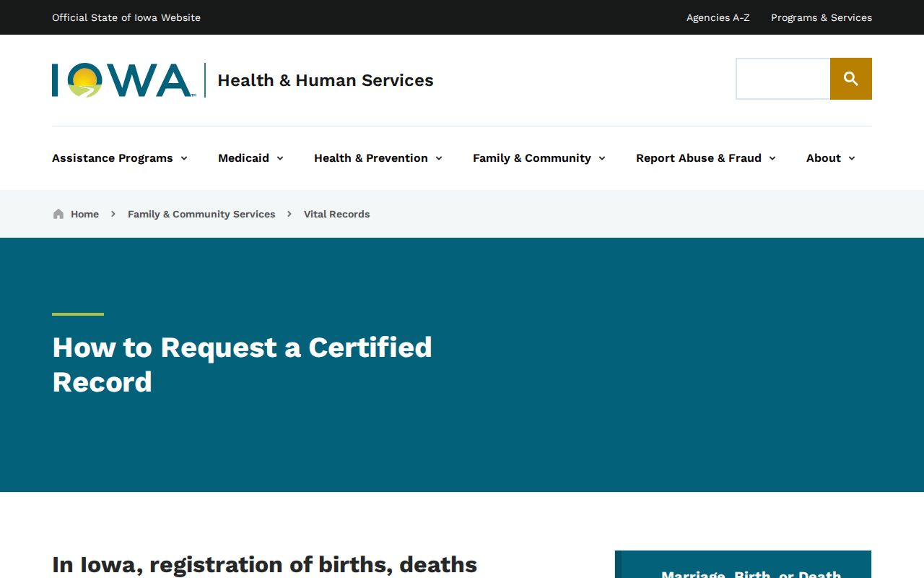Click the Iowa logo
This screenshot has height=578, width=924.
123,80
